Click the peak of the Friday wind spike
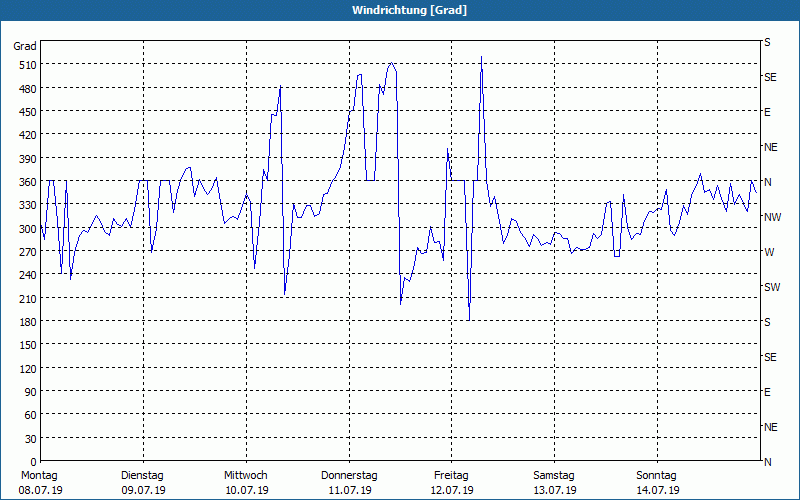This screenshot has width=800, height=500. pyautogui.click(x=481, y=57)
